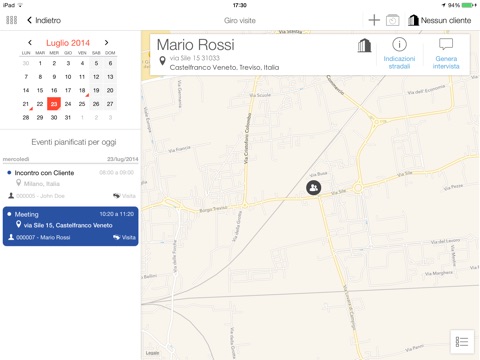Open the Legale link on the map
The height and width of the screenshot is (360, 480).
(x=152, y=353)
